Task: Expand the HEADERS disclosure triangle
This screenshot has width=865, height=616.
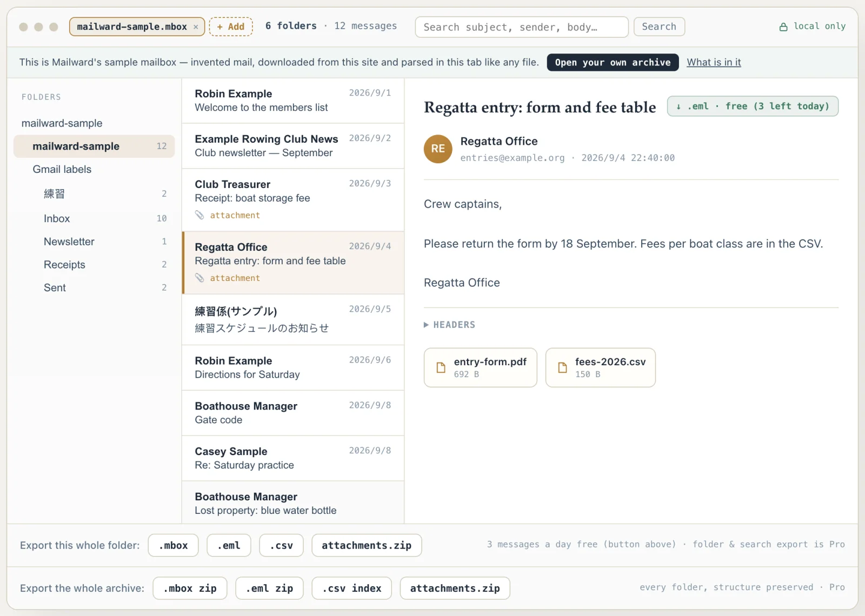Action: pos(426,325)
